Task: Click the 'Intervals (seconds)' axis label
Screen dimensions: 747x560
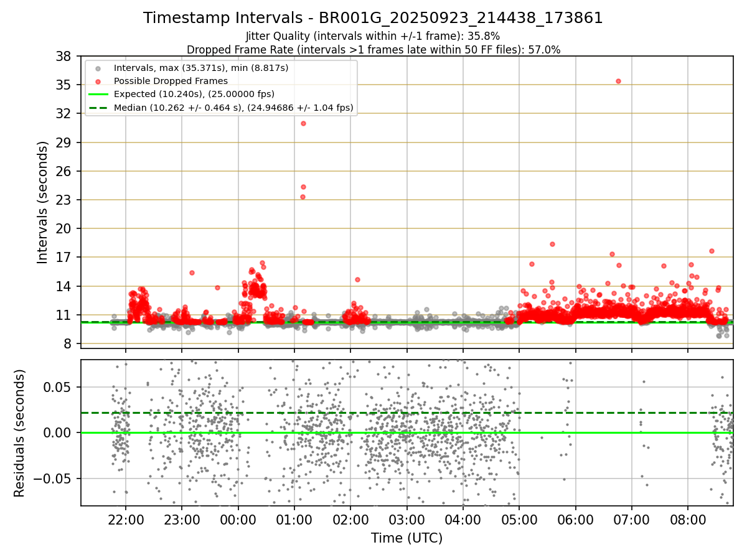Action: coord(42,202)
